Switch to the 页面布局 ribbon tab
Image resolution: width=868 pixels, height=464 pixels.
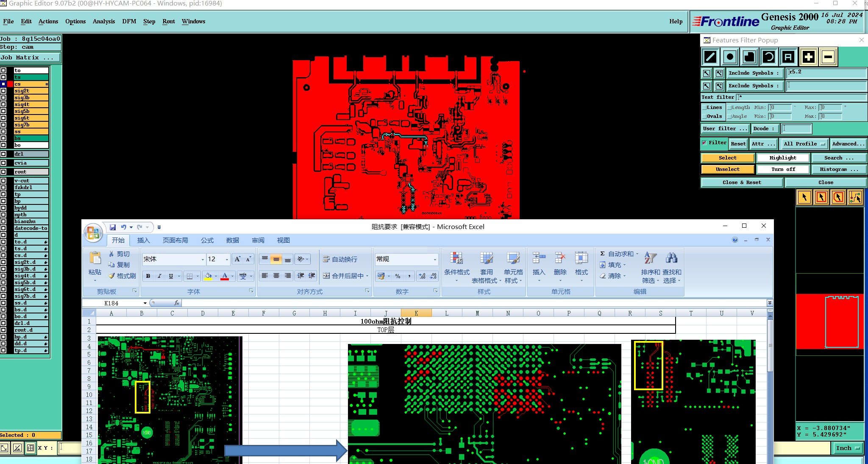pyautogui.click(x=175, y=240)
